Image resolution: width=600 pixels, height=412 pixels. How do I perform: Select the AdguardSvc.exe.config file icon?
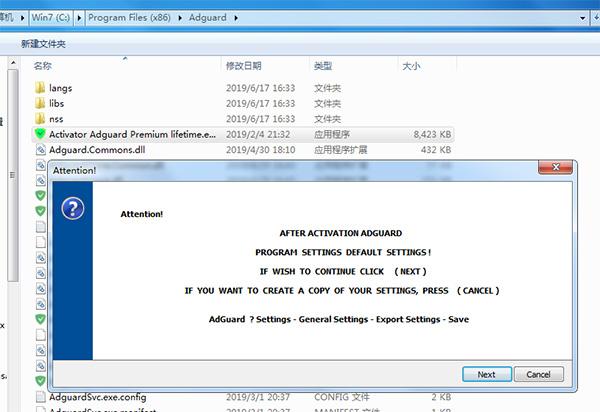coord(41,397)
